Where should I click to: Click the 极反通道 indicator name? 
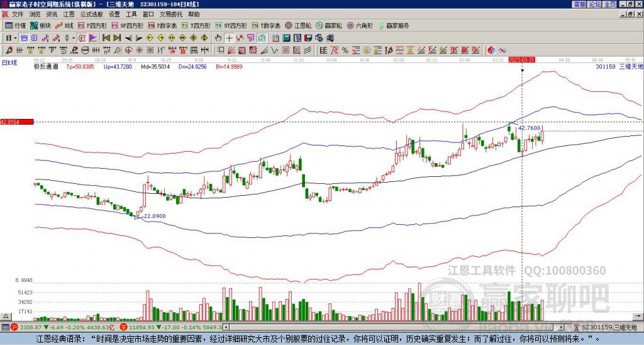[x=47, y=66]
